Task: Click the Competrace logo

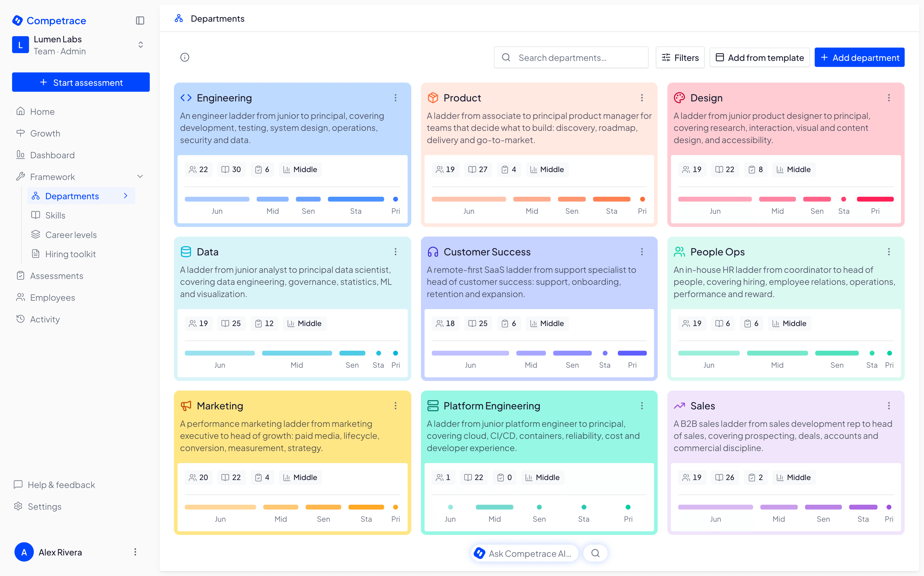Action: [x=49, y=21]
